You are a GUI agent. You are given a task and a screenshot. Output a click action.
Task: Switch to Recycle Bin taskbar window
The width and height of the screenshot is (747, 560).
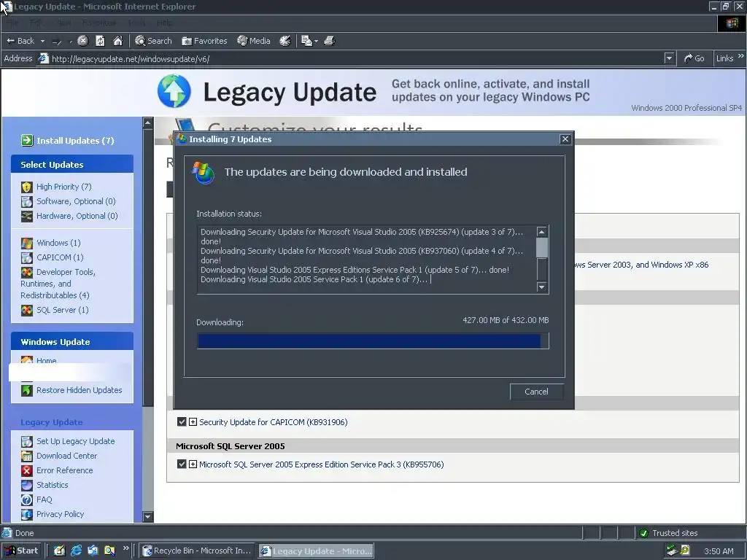pos(197,551)
